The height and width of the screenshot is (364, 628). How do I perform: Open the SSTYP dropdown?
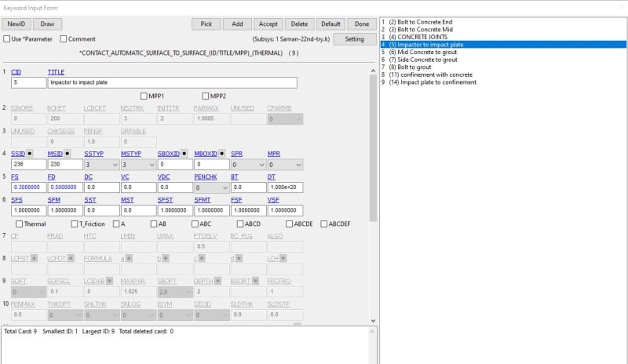click(x=102, y=165)
